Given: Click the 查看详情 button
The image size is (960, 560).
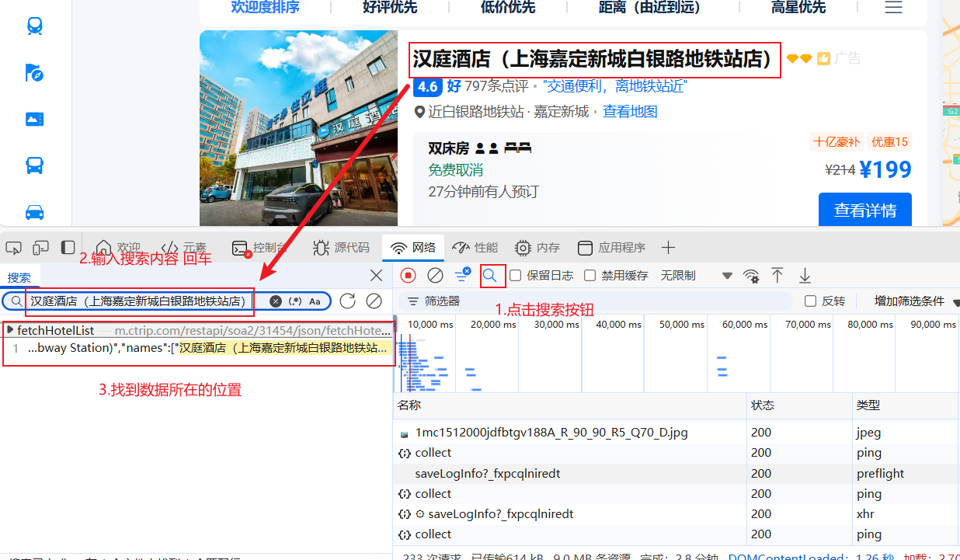Looking at the screenshot, I should (x=864, y=210).
